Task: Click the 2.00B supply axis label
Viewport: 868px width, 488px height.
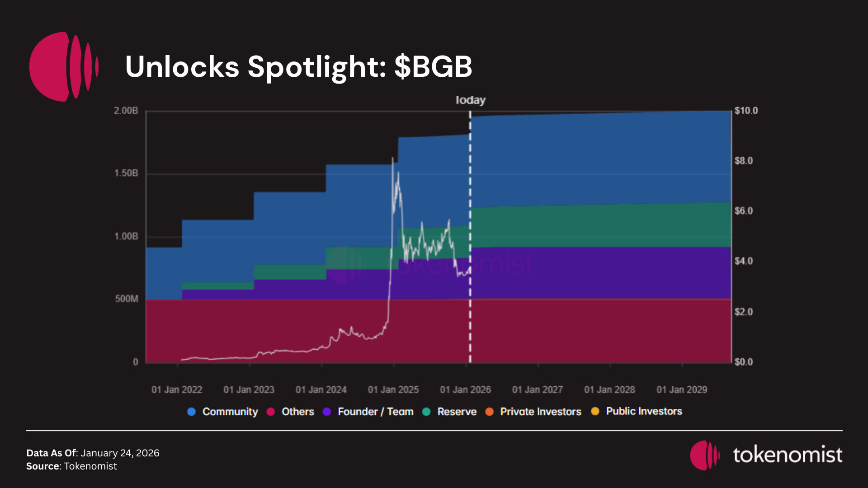Action: pyautogui.click(x=126, y=111)
